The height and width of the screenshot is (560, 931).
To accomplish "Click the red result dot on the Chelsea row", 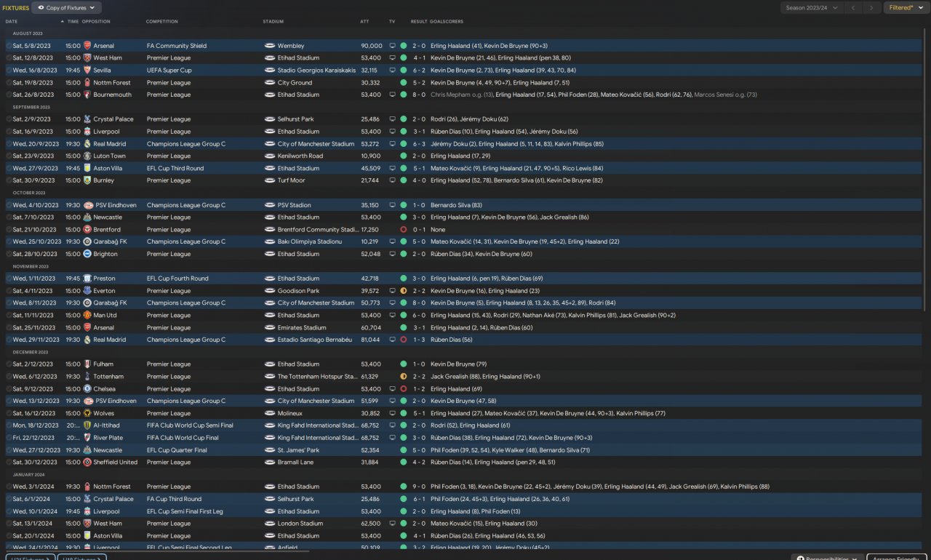I will (x=403, y=389).
